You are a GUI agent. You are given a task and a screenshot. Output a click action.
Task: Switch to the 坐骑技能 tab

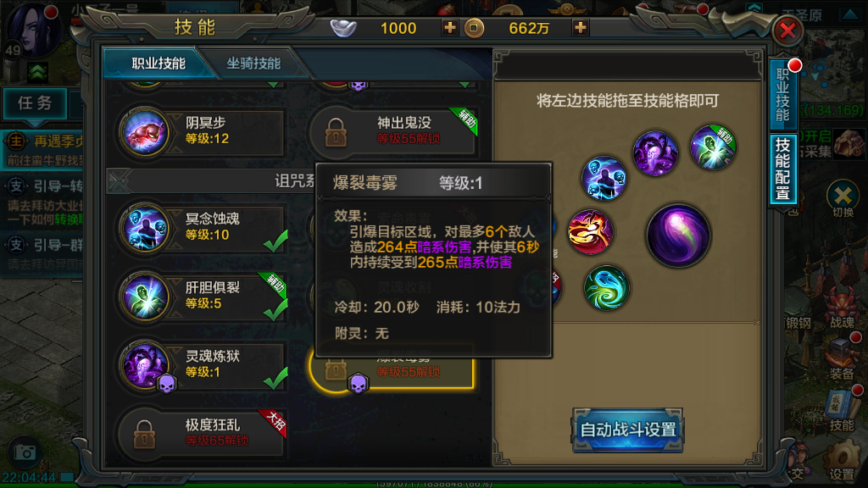pos(253,63)
